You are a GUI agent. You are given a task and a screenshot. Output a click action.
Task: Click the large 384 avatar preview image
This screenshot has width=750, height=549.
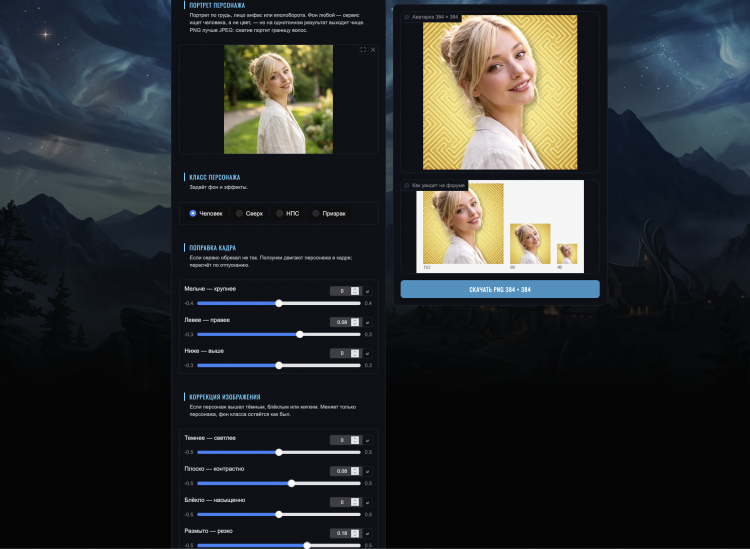[x=500, y=92]
